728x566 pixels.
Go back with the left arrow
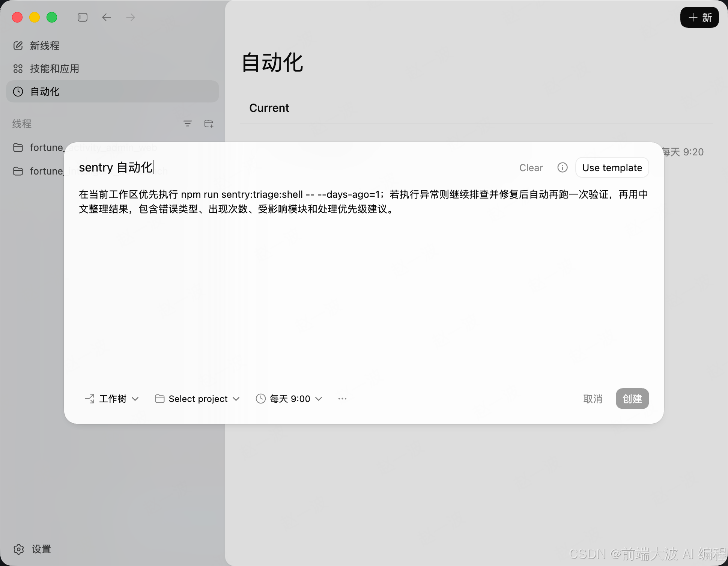pyautogui.click(x=107, y=17)
